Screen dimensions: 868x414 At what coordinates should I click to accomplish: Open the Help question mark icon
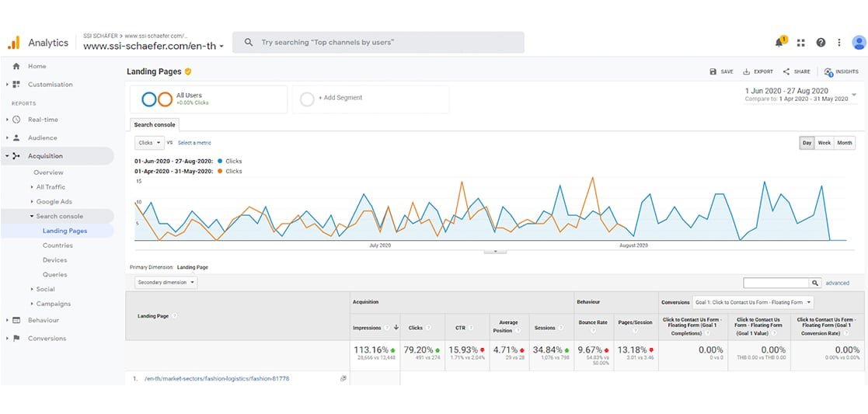(821, 43)
